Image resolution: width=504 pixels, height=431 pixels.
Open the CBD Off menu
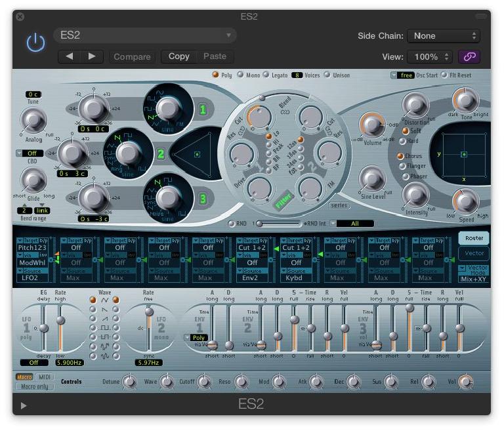pos(29,154)
